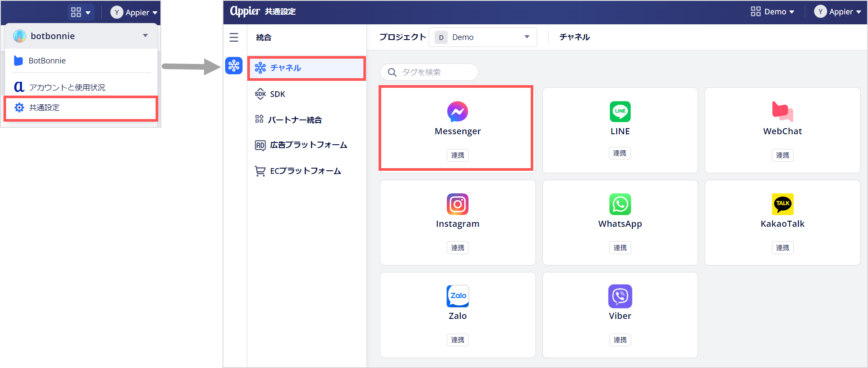The width and height of the screenshot is (868, 368).
Task: Click the Zalo channel icon
Action: pyautogui.click(x=458, y=296)
